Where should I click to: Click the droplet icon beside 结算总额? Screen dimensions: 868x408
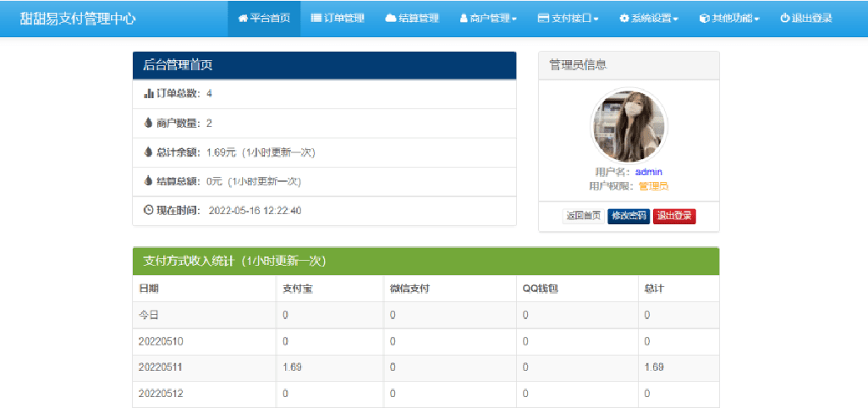point(148,181)
